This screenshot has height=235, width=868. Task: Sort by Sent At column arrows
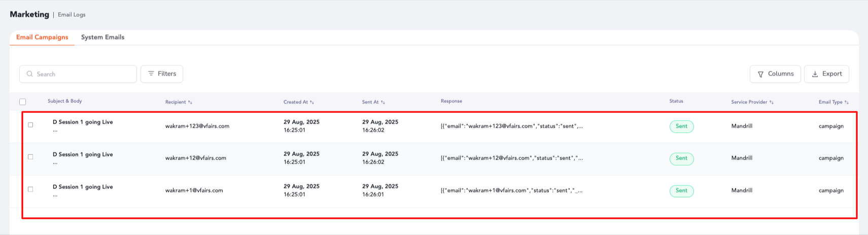point(383,102)
